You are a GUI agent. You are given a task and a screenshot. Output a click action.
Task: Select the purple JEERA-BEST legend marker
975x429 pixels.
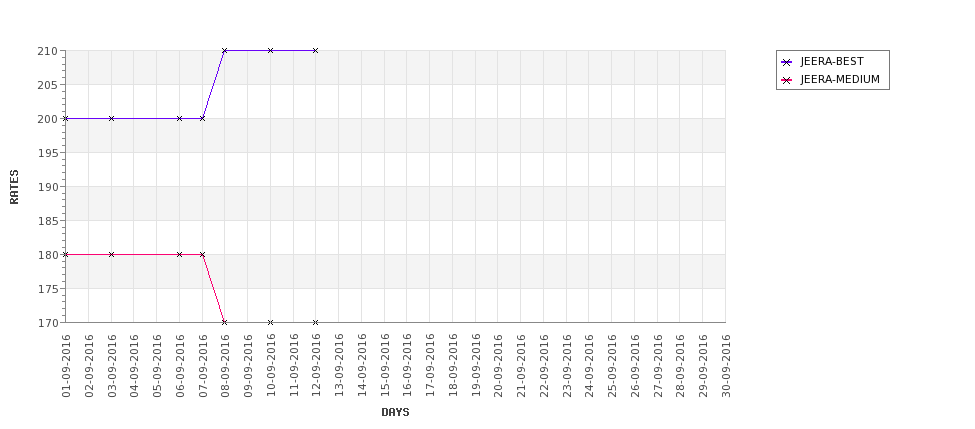coord(787,62)
